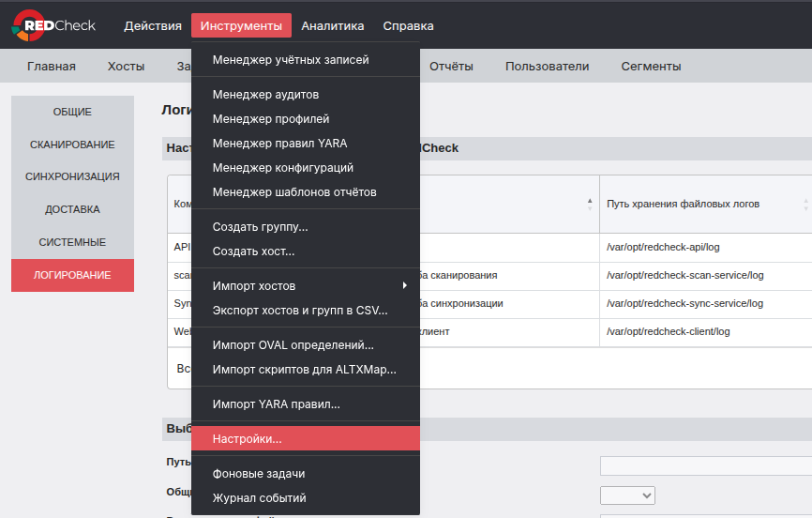Open the small dropdown below the path field
This screenshot has height=518, width=812.
click(627, 495)
